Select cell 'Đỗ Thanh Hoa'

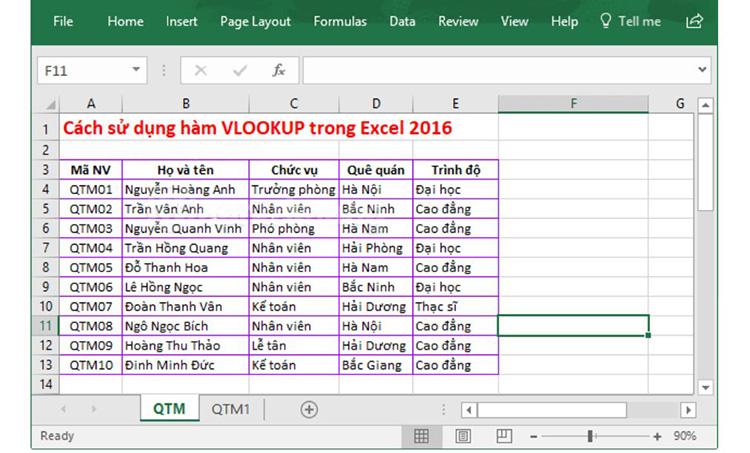click(x=186, y=267)
